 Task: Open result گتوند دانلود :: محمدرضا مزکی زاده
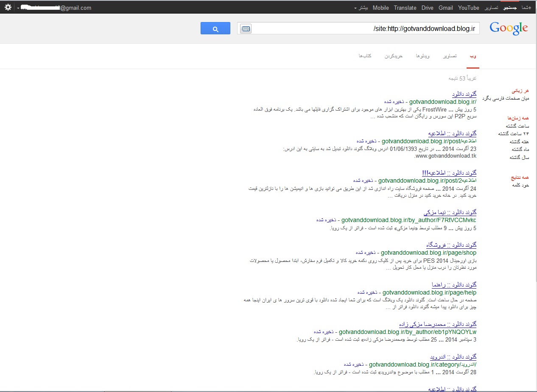[438, 324]
